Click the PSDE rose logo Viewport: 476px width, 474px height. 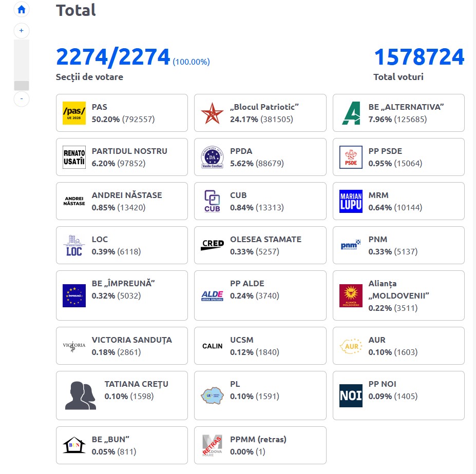click(351, 157)
